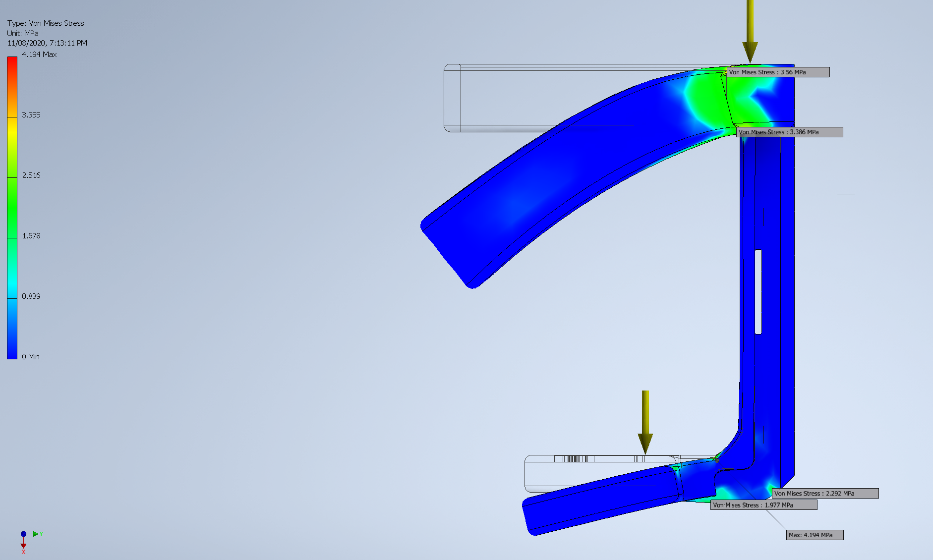
Task: Click the Unit: MPa text
Action: (23, 33)
